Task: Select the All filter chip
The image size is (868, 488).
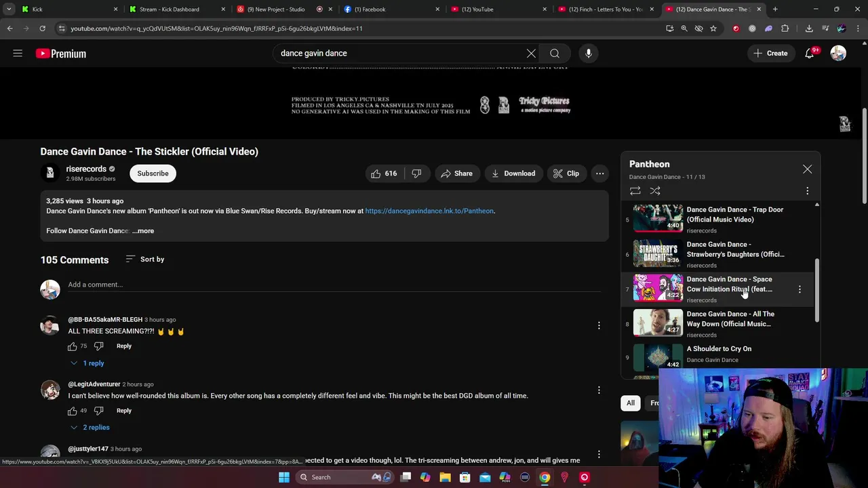Action: click(x=631, y=403)
